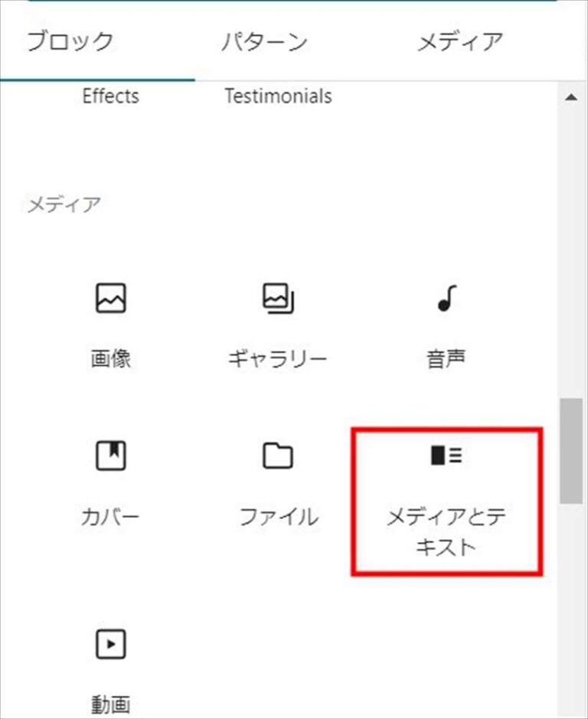Add the 音声 audio block music-note icon
The image size is (588, 719).
(446, 299)
